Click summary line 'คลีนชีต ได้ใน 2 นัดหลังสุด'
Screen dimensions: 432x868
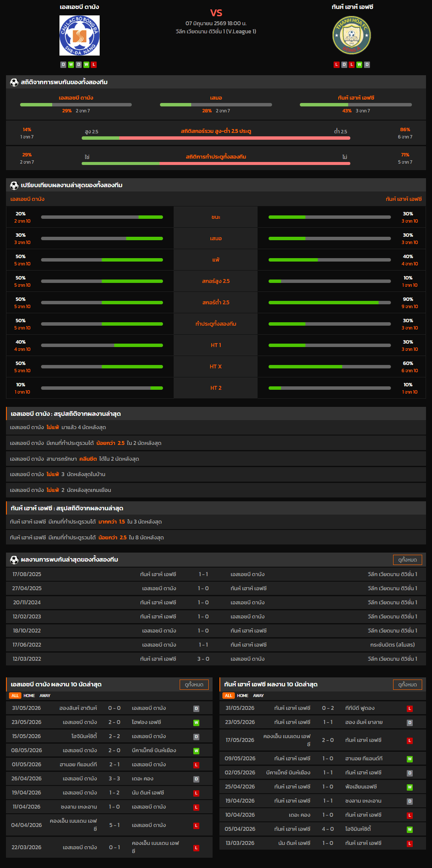point(216,459)
